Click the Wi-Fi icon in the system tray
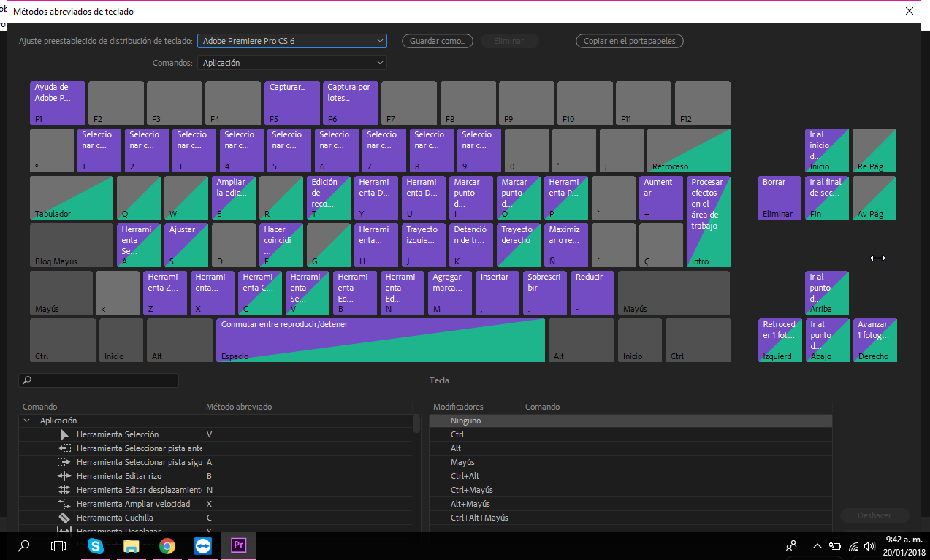 (x=853, y=545)
